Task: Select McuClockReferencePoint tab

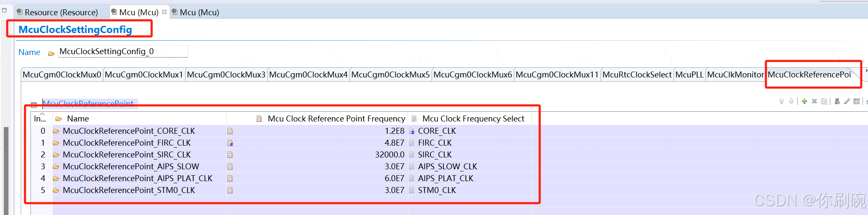Action: click(x=809, y=75)
